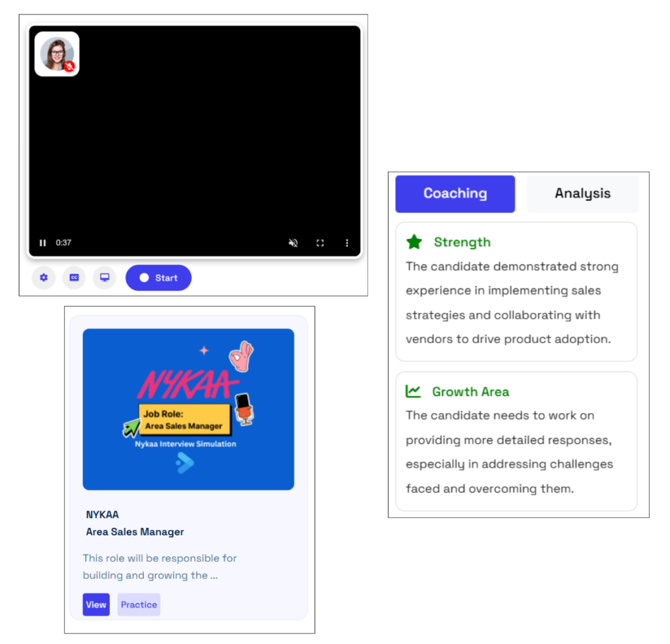Open the video's three-dot more options menu

347,243
